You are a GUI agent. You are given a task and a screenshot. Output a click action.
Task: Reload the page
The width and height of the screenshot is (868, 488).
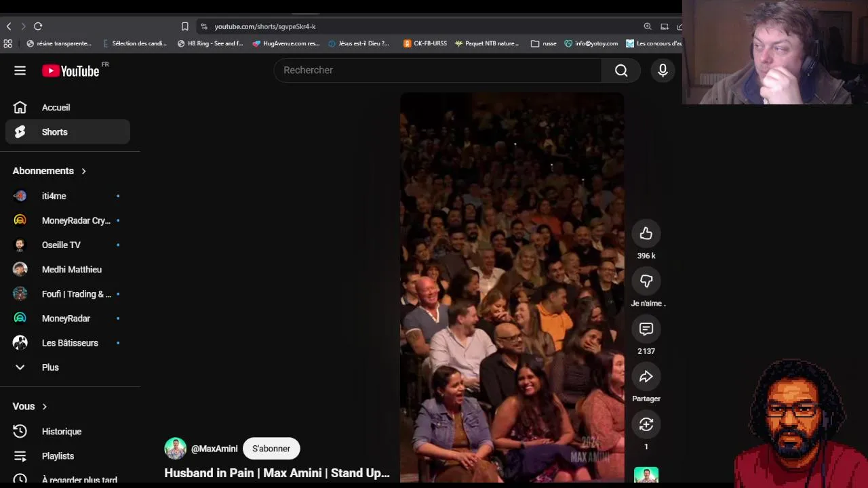pyautogui.click(x=38, y=26)
